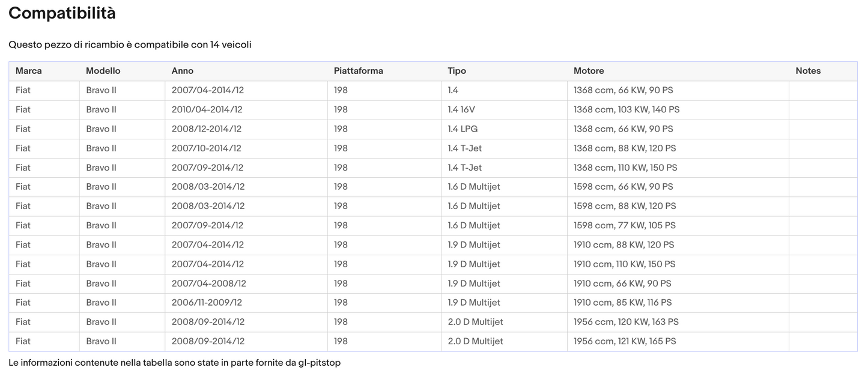The width and height of the screenshot is (868, 376).
Task: Click the Motore column header
Action: coord(589,71)
